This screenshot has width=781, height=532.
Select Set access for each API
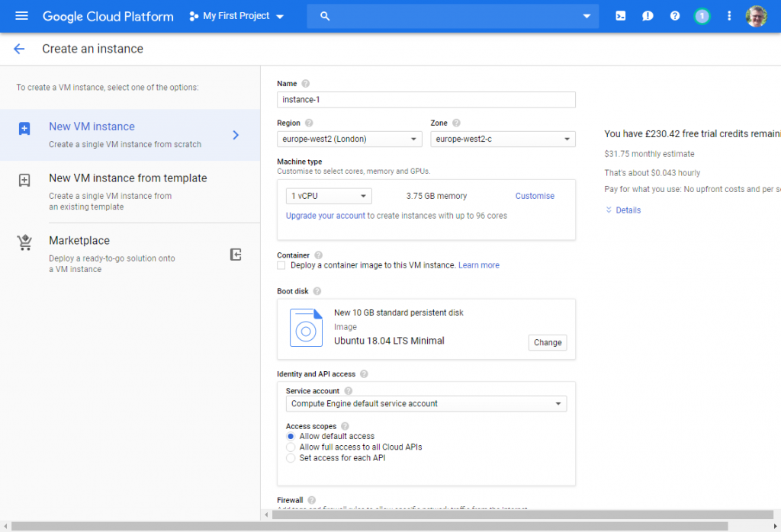pyautogui.click(x=291, y=458)
